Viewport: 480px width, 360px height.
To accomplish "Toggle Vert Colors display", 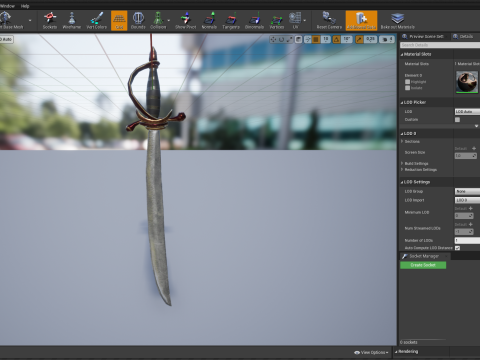I will click(x=96, y=21).
